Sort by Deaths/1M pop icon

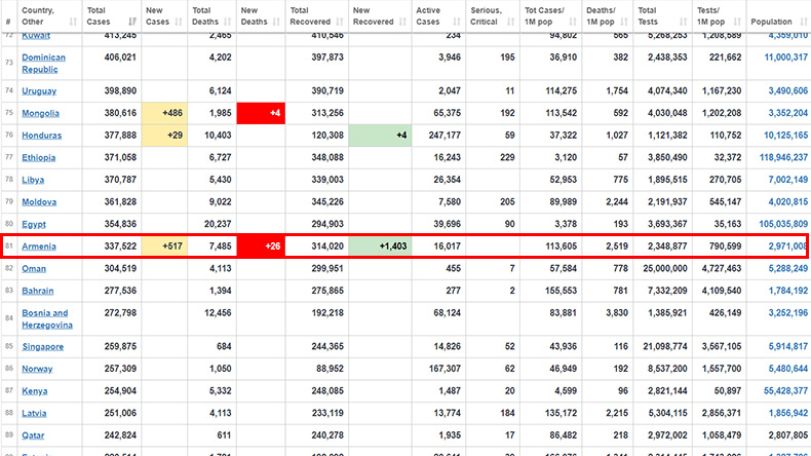point(624,22)
